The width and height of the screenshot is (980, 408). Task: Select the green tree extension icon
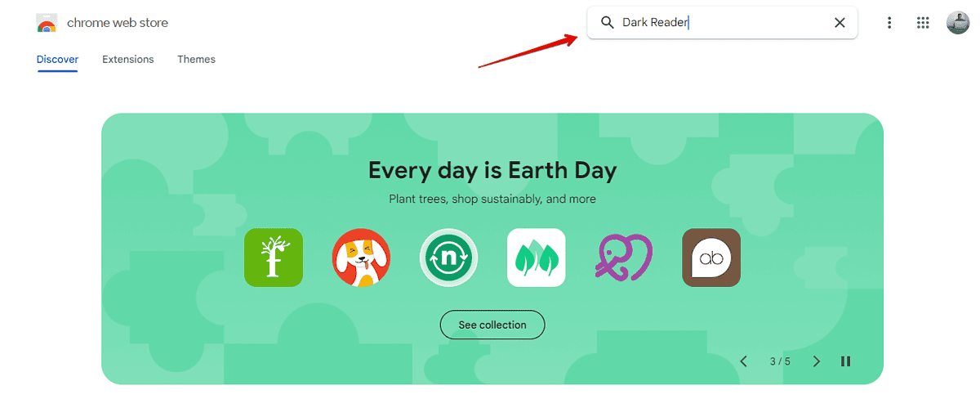tap(274, 258)
